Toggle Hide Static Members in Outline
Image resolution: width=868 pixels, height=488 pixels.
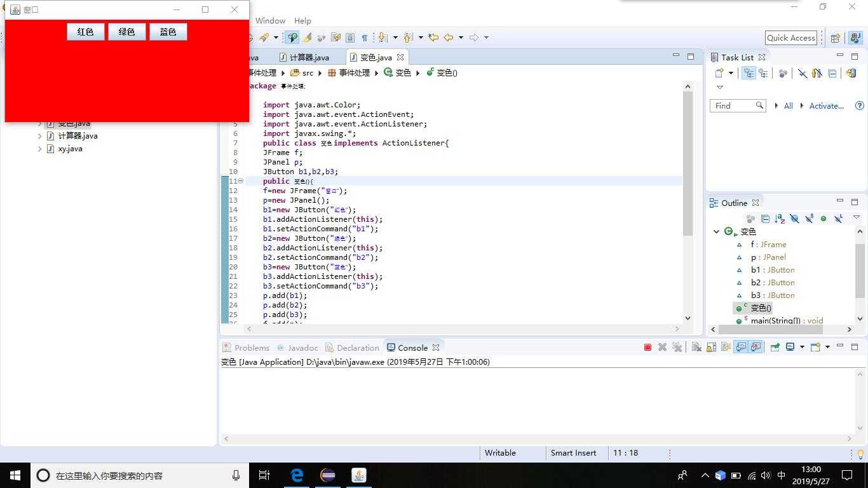tap(809, 219)
